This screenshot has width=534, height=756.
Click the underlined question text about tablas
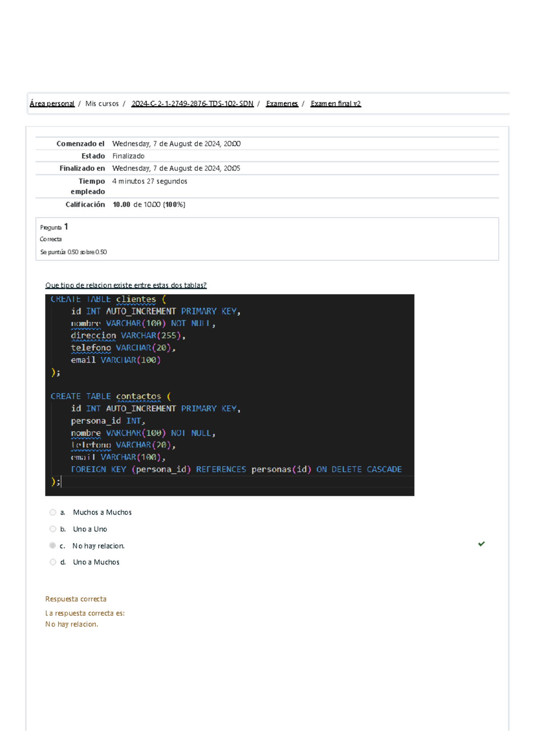click(x=125, y=285)
